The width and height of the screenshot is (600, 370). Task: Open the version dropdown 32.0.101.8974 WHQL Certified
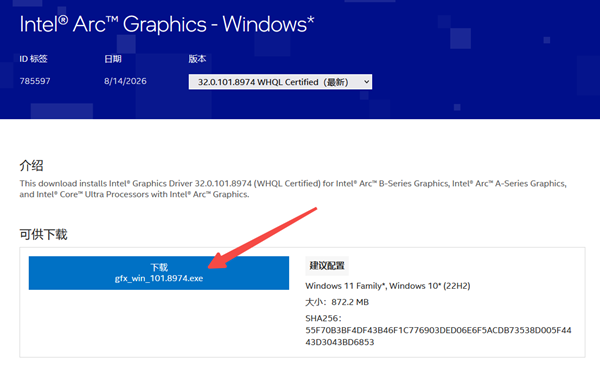pos(280,82)
